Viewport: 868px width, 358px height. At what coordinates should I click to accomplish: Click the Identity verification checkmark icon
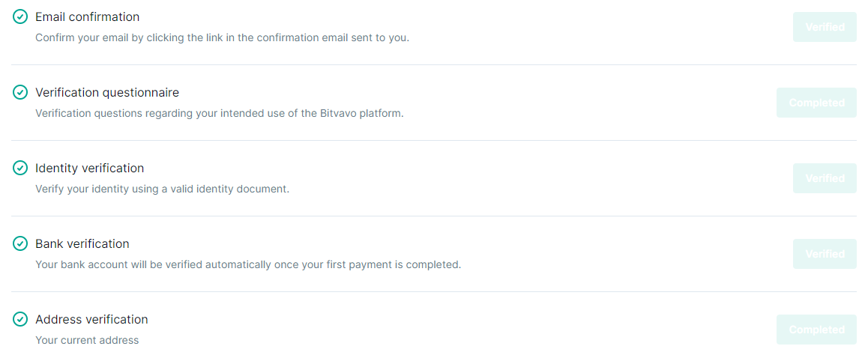tap(20, 168)
